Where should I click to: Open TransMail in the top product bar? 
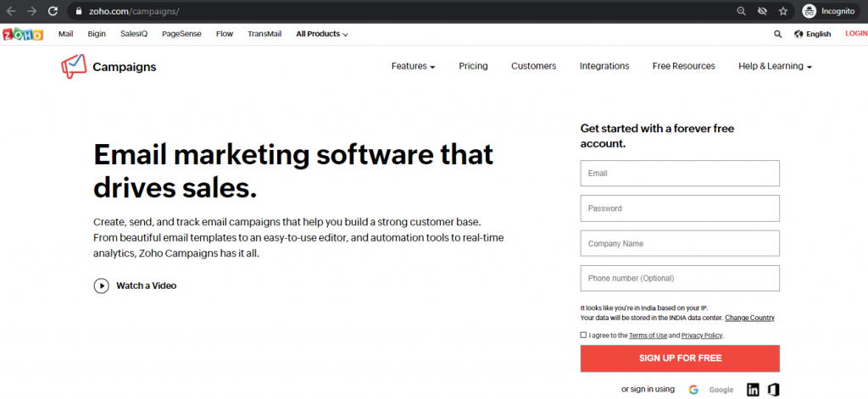[264, 34]
